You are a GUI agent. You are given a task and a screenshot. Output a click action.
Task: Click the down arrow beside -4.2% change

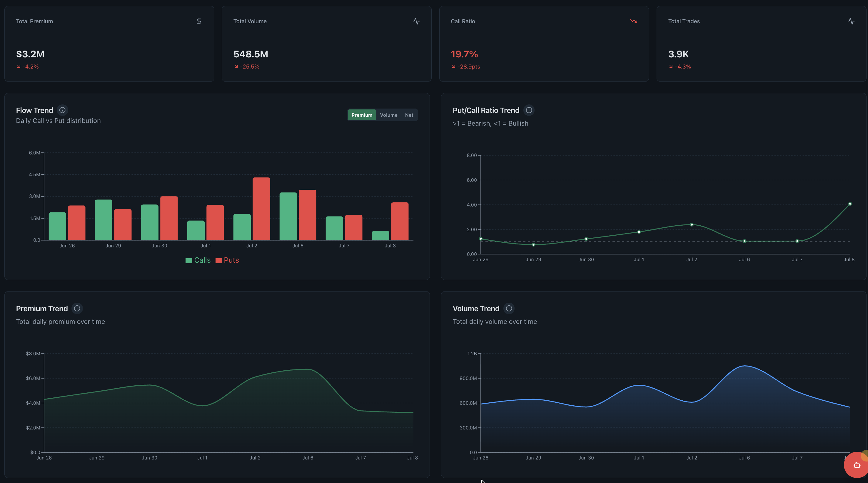click(x=19, y=67)
